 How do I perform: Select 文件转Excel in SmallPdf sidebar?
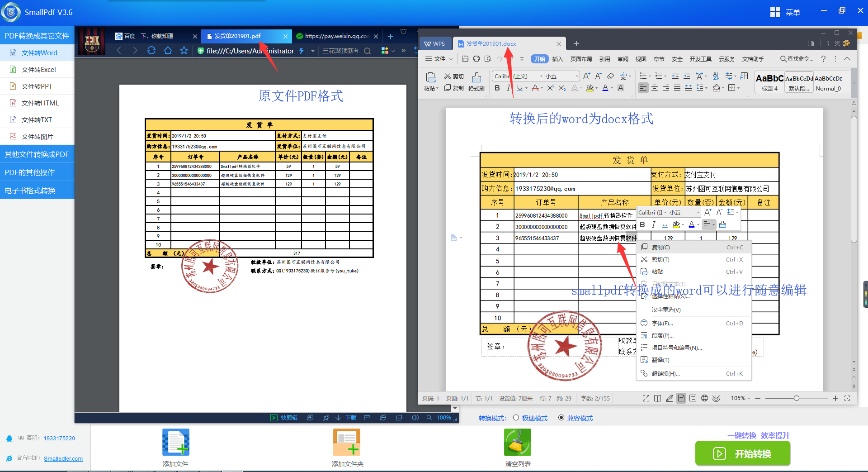click(x=37, y=69)
